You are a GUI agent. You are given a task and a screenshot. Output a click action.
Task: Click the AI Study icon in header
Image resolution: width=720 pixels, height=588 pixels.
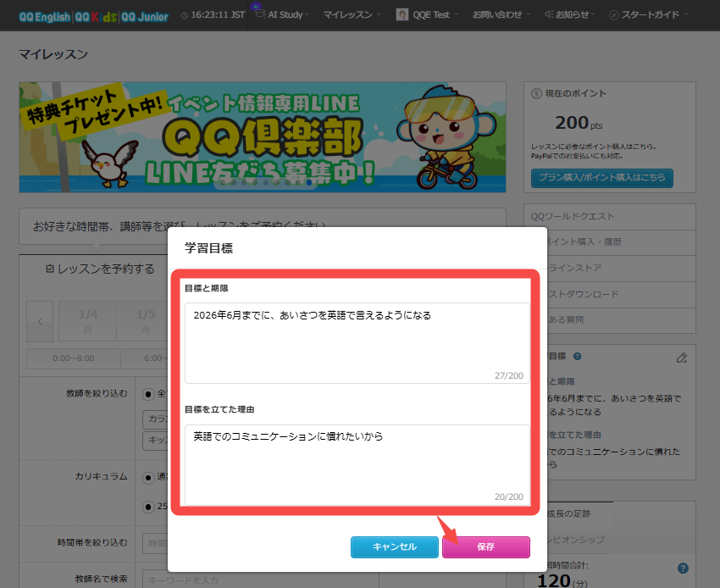point(255,14)
